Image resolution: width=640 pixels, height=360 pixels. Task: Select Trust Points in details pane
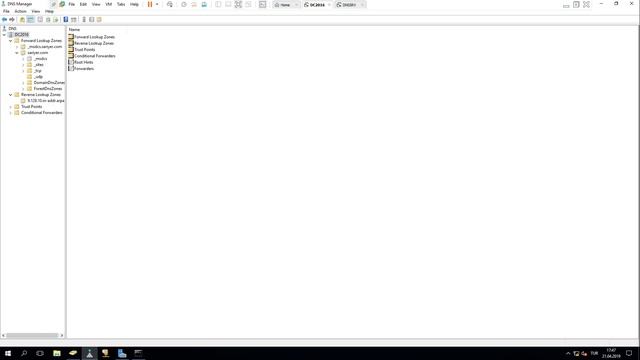[84, 50]
